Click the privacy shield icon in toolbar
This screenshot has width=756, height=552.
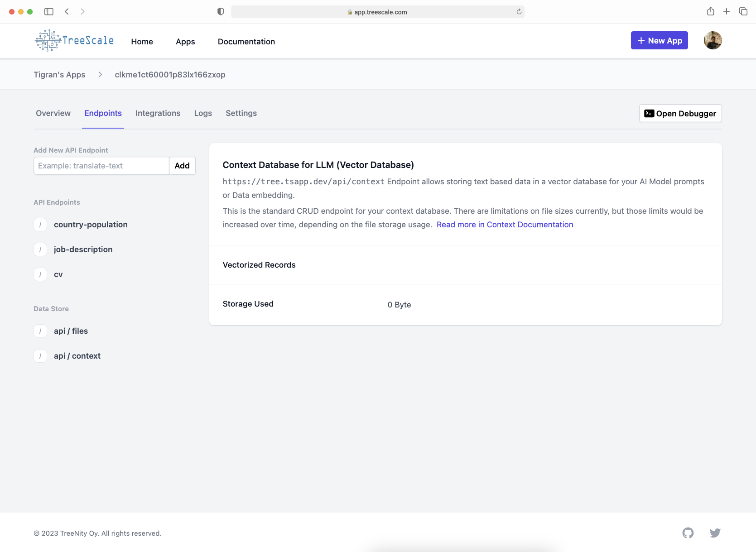(x=221, y=12)
